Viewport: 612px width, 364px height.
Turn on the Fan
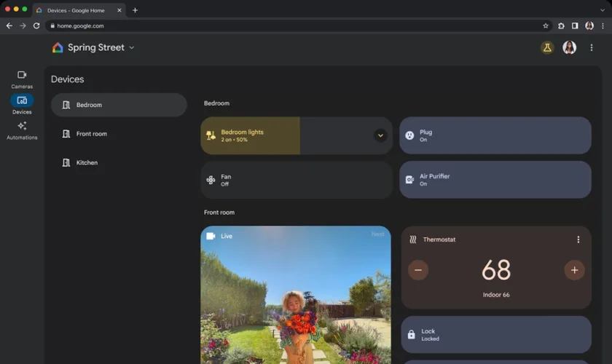(297, 180)
